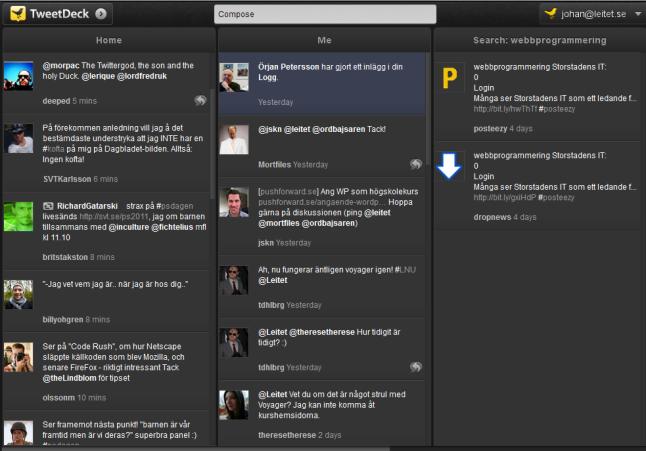The image size is (646, 451).
Task: Click the TweetDeck yellow bird logo
Action: (x=18, y=14)
